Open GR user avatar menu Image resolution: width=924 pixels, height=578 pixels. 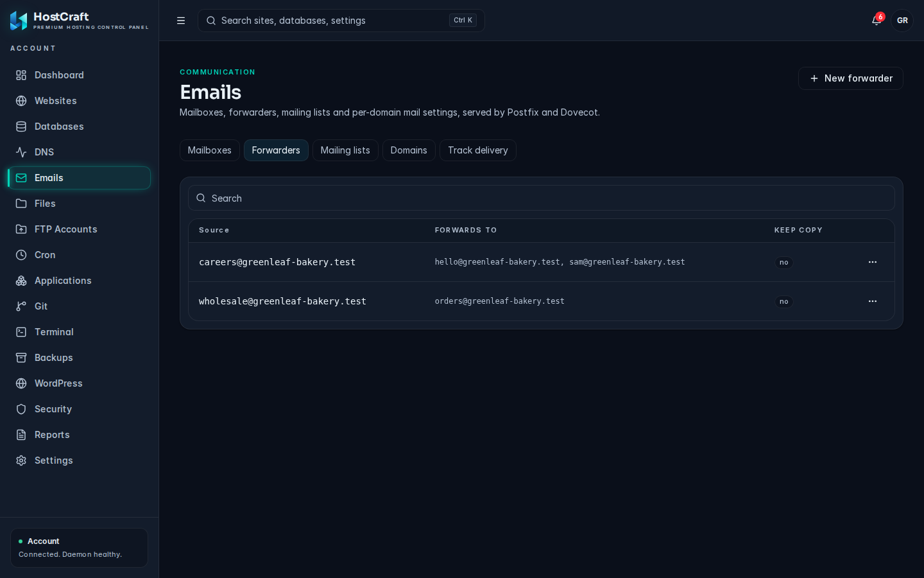coord(902,21)
